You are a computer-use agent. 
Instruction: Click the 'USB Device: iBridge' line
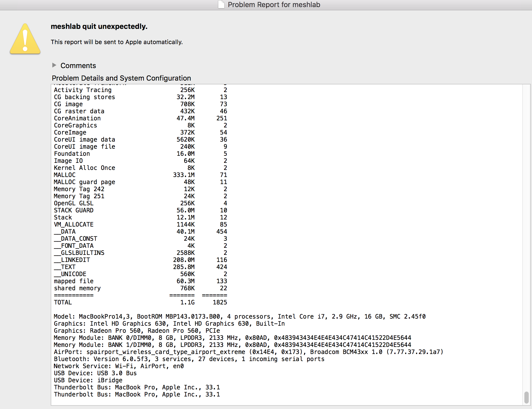(88, 380)
